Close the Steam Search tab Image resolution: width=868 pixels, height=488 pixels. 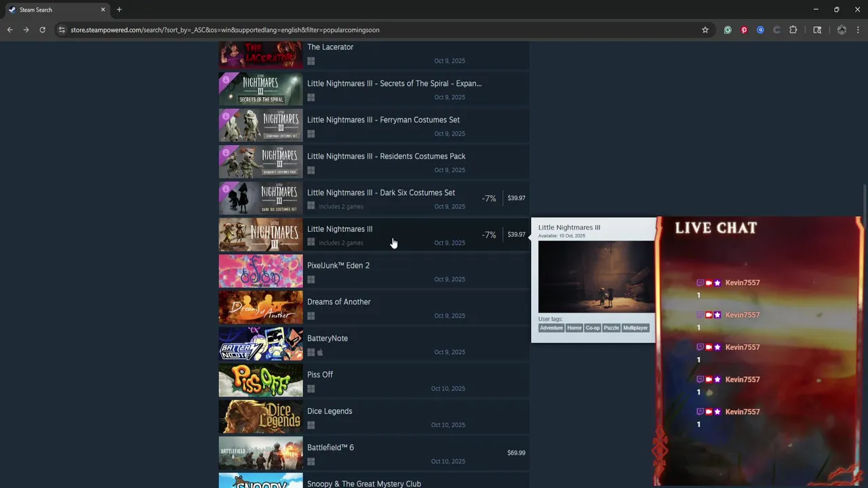tap(103, 9)
